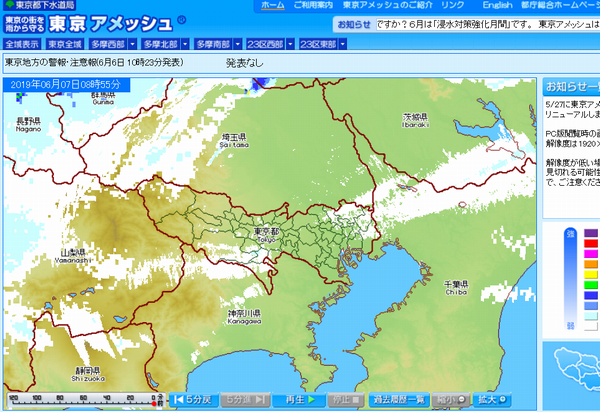Expand the 23区西部 dropdown arrow

tap(290, 44)
